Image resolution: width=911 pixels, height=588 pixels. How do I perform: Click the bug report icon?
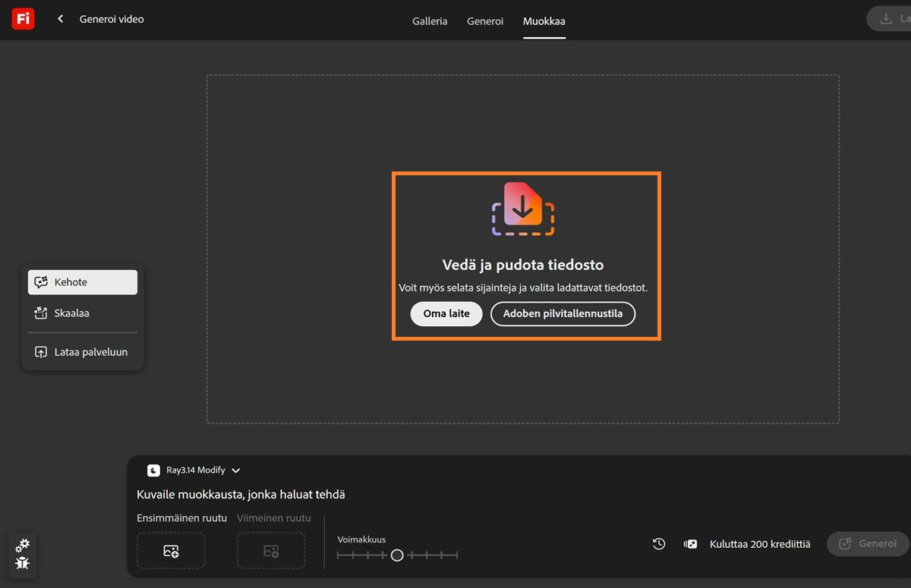(23, 564)
